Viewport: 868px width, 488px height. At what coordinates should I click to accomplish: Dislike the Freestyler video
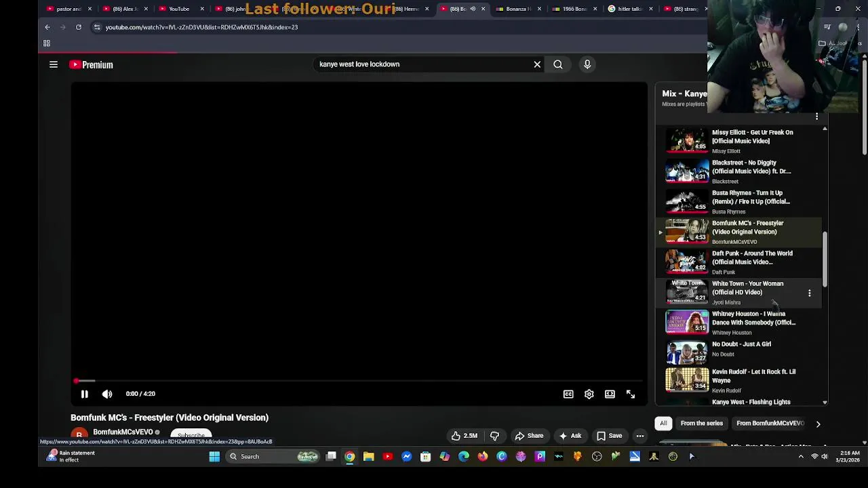click(494, 436)
